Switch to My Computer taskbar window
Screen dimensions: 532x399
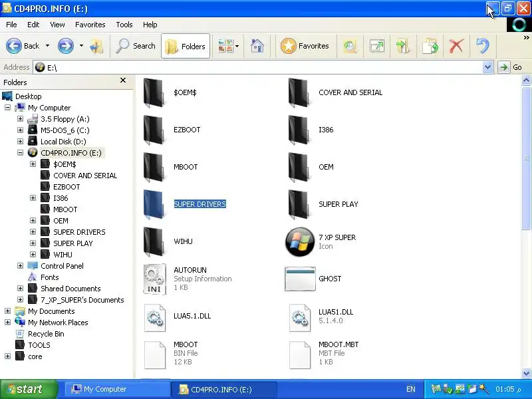point(117,389)
